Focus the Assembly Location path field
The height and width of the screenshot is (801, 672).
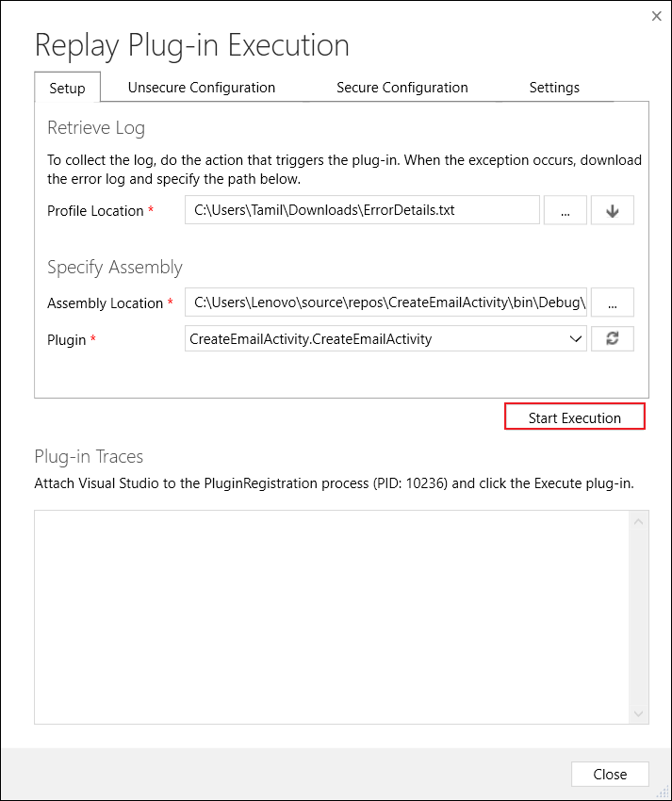tap(385, 302)
